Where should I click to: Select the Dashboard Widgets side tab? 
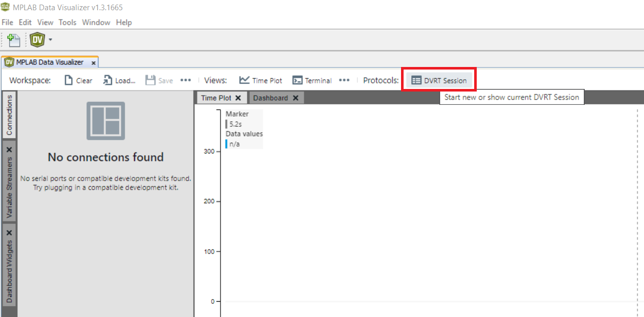(x=9, y=271)
